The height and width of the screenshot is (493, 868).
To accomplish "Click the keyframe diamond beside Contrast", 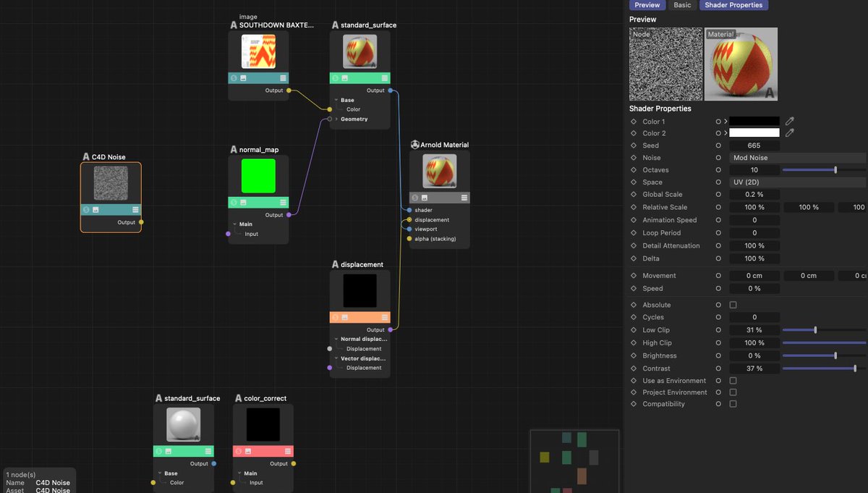I will pyautogui.click(x=634, y=368).
